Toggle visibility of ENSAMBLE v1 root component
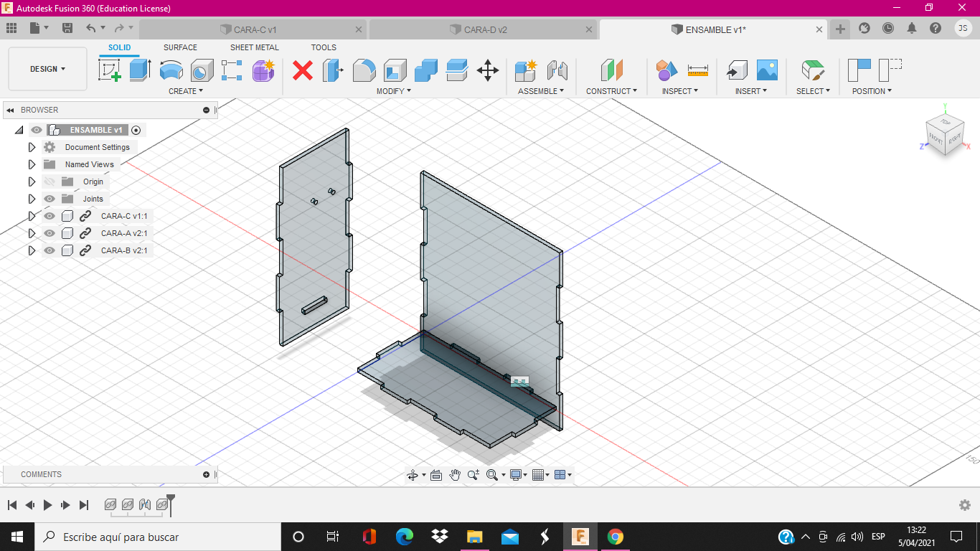 coord(37,130)
